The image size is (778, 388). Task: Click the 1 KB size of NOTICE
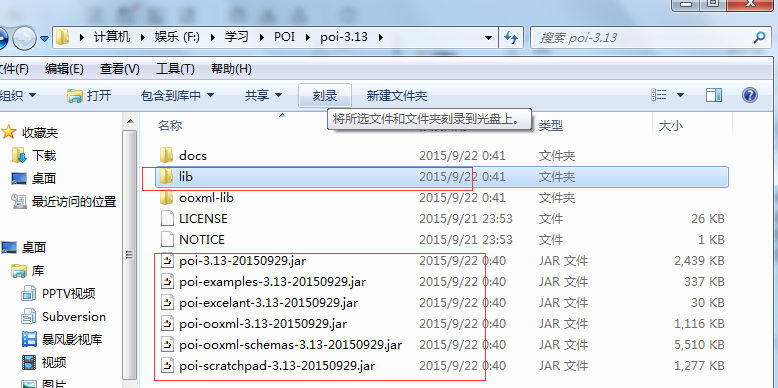click(711, 240)
